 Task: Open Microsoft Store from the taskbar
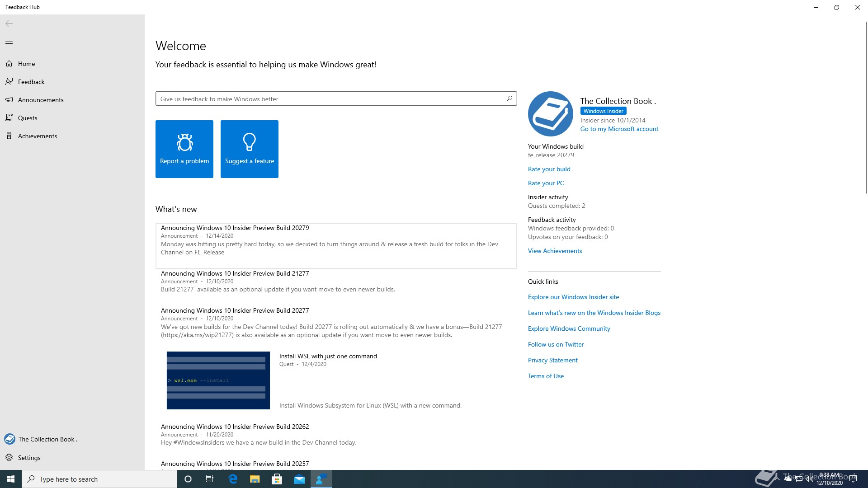pyautogui.click(x=277, y=479)
